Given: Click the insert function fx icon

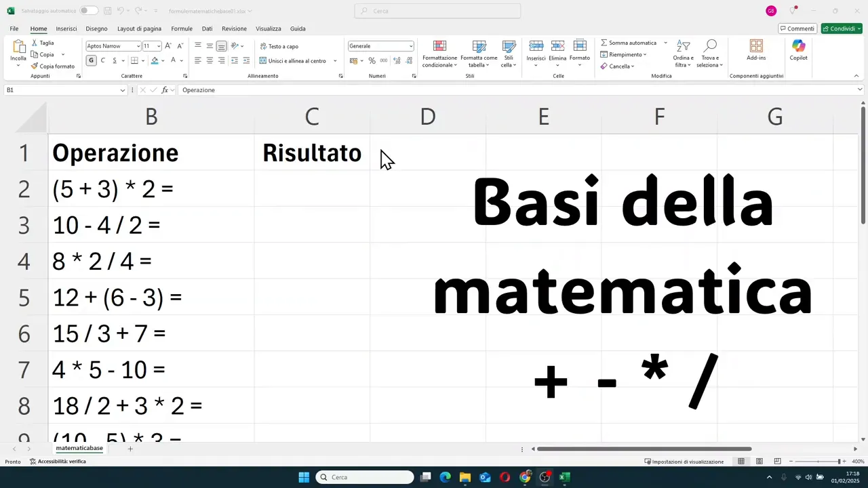Looking at the screenshot, I should (x=165, y=90).
